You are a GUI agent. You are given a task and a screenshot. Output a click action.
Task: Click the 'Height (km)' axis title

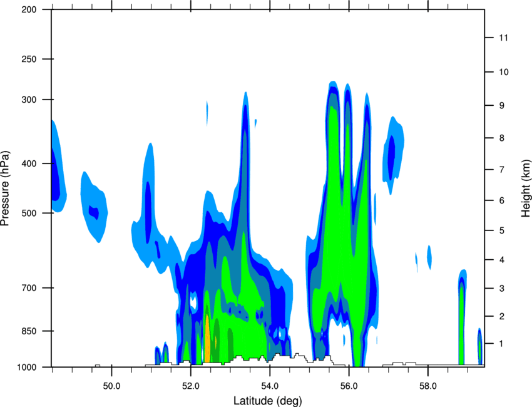pyautogui.click(x=526, y=188)
